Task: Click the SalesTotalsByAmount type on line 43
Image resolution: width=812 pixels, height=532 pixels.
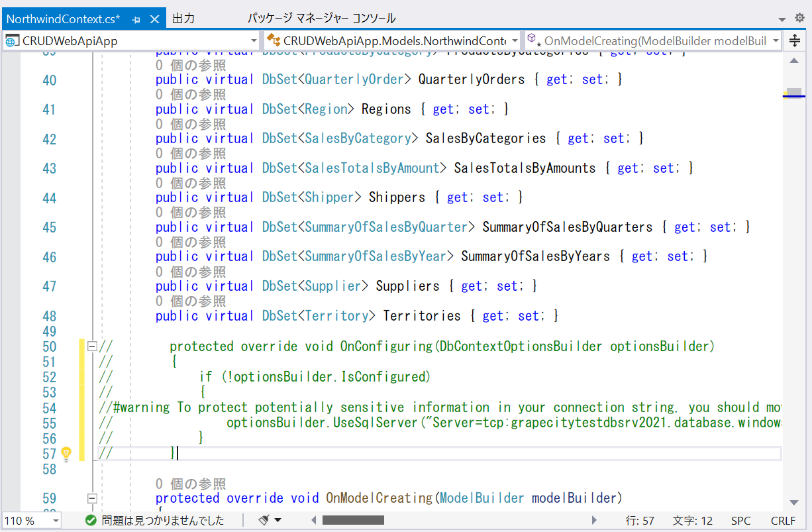Action: coord(372,168)
